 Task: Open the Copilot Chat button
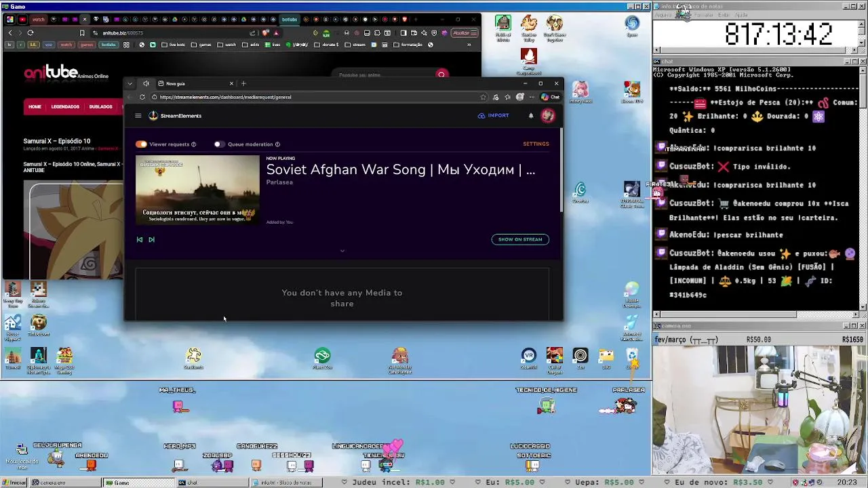coord(551,97)
